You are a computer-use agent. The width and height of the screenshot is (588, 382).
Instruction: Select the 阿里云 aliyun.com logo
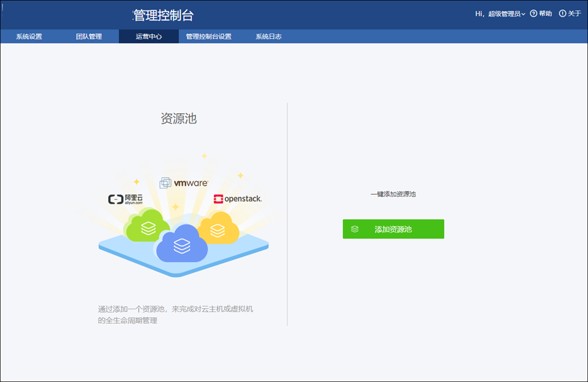[126, 198]
